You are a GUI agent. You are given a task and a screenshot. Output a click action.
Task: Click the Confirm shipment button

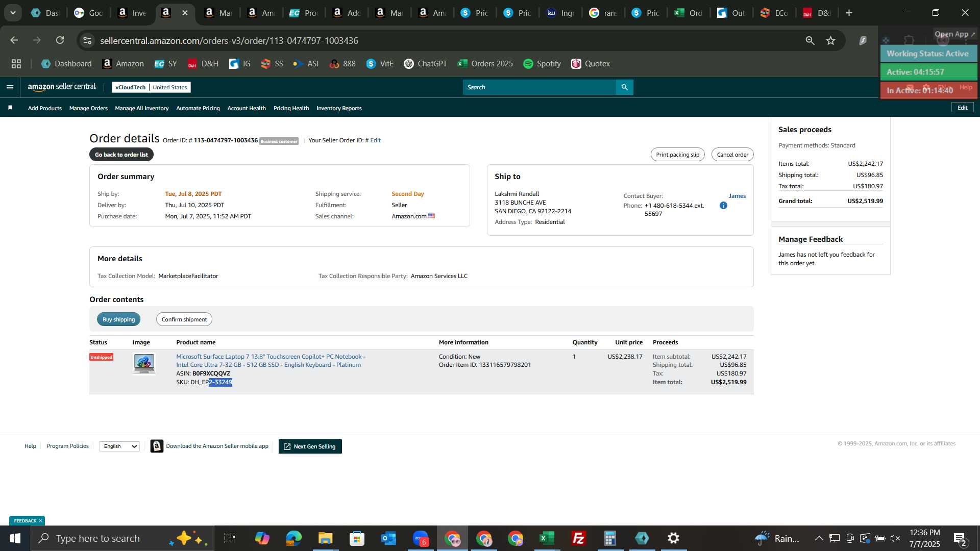click(x=184, y=319)
